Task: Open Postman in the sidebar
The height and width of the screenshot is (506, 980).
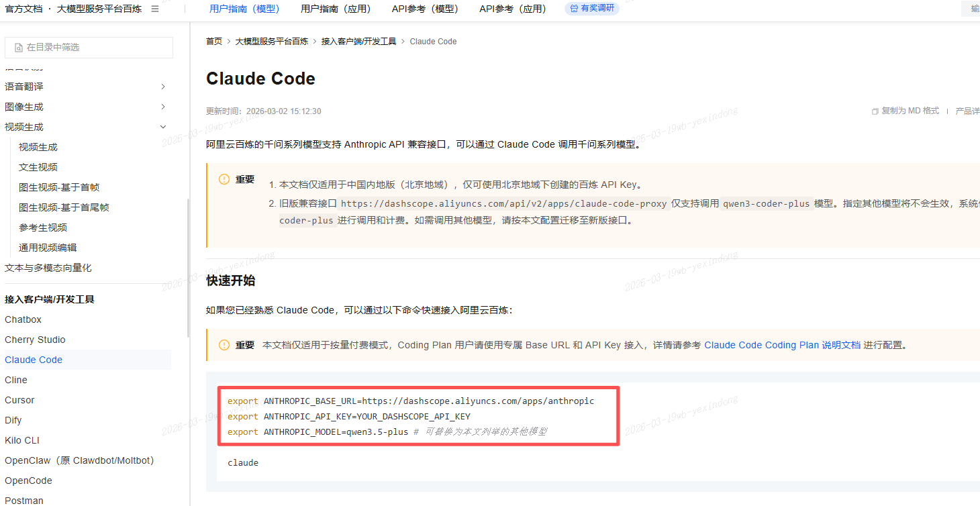Action: (x=24, y=501)
